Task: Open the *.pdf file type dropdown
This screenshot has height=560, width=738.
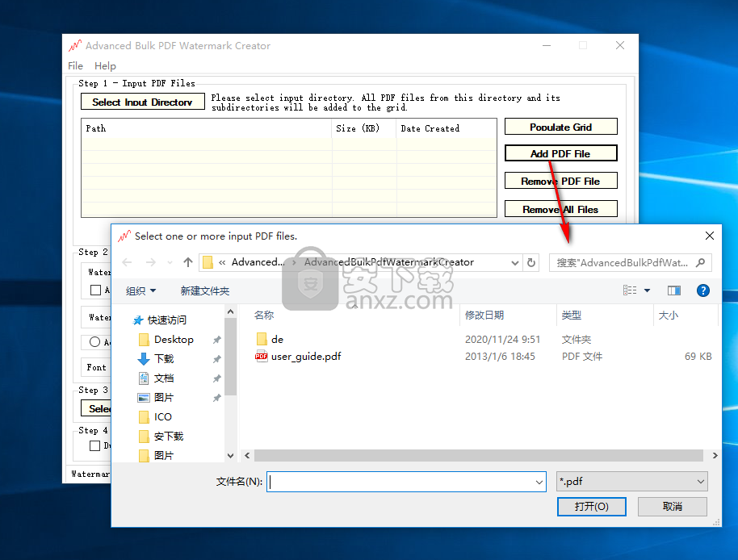Action: (x=631, y=482)
